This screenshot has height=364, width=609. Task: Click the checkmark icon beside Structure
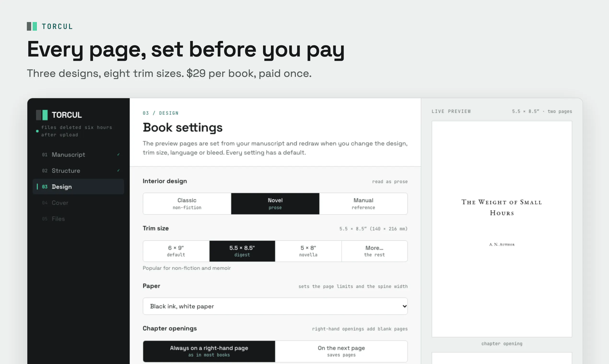pos(118,171)
